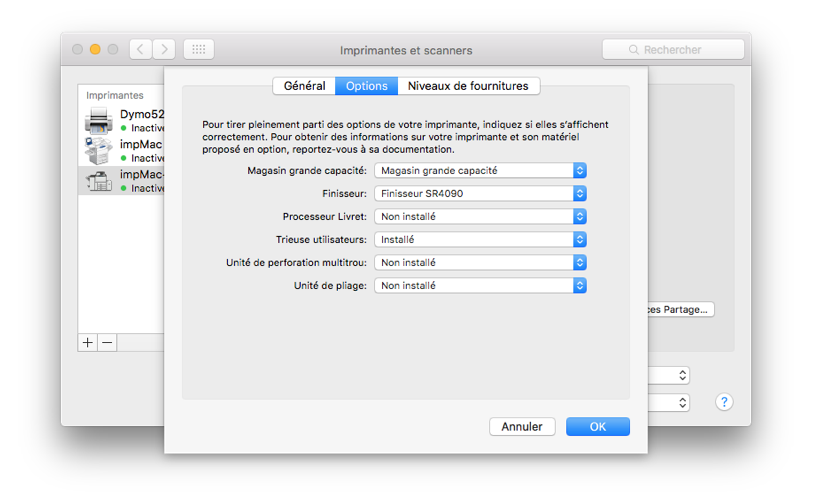Add a printer with plus button
Screen dimensions: 813x492
88,342
